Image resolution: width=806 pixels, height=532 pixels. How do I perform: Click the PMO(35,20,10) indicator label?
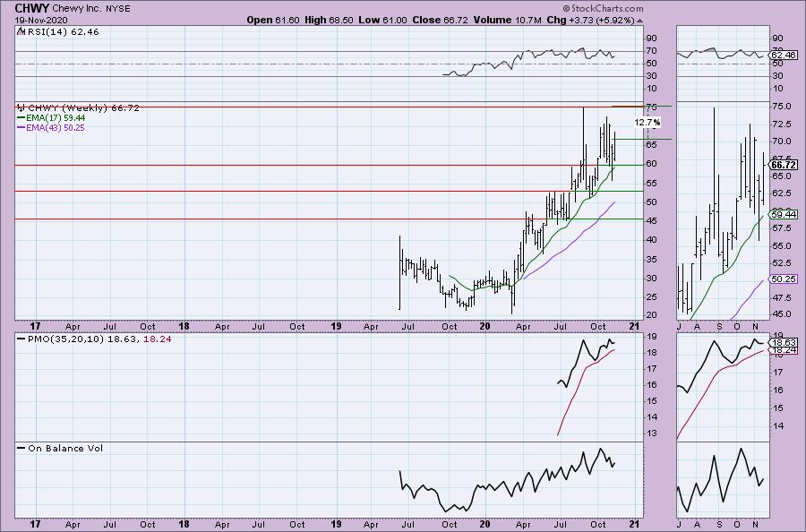(x=66, y=339)
